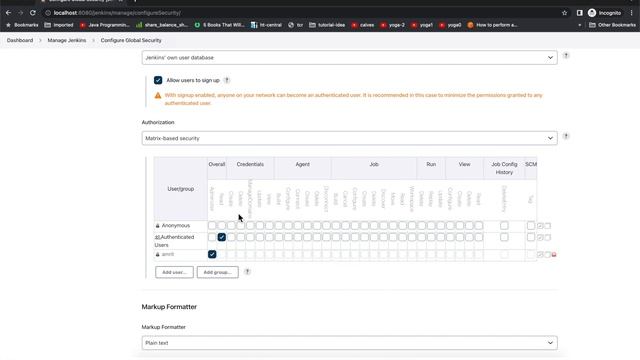
Task: Open the How to perform bookmark
Action: pyautogui.click(x=492, y=25)
